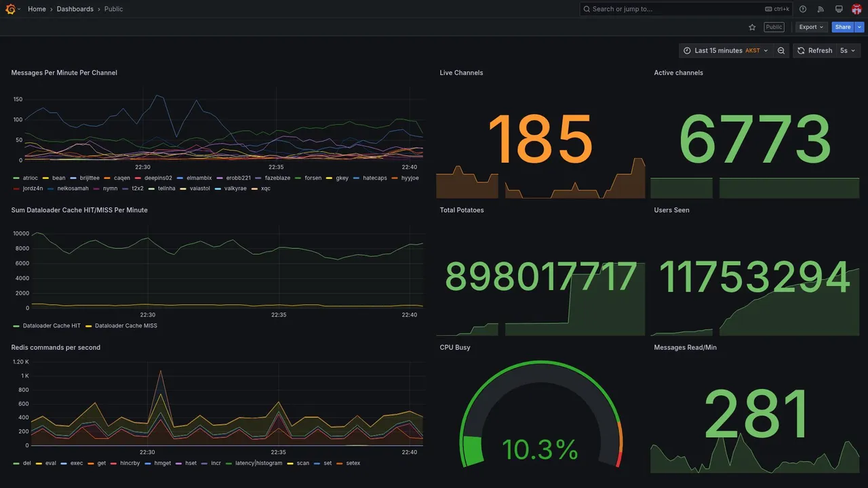Click Redis commands per second title

(56, 348)
